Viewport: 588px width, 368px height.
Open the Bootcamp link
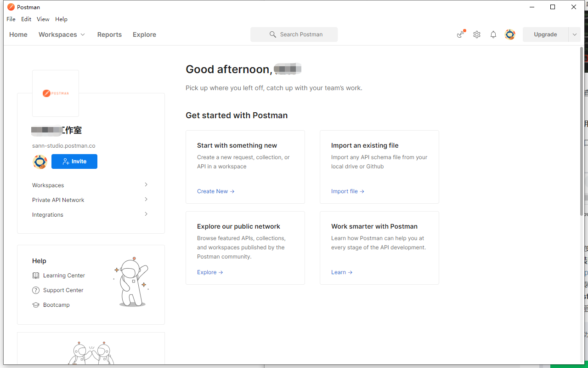pyautogui.click(x=57, y=305)
